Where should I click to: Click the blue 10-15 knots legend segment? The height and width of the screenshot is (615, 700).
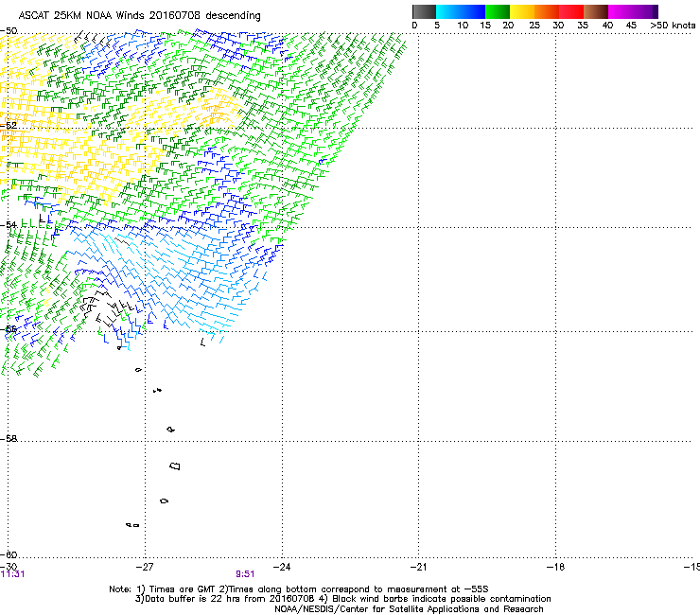pos(473,11)
